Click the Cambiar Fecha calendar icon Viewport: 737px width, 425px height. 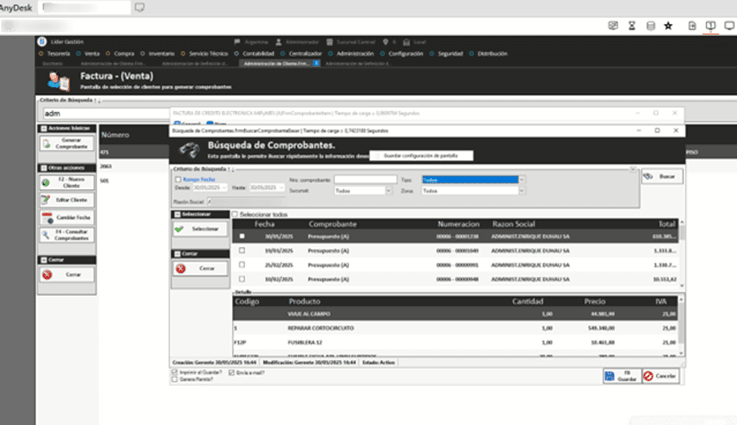[47, 218]
